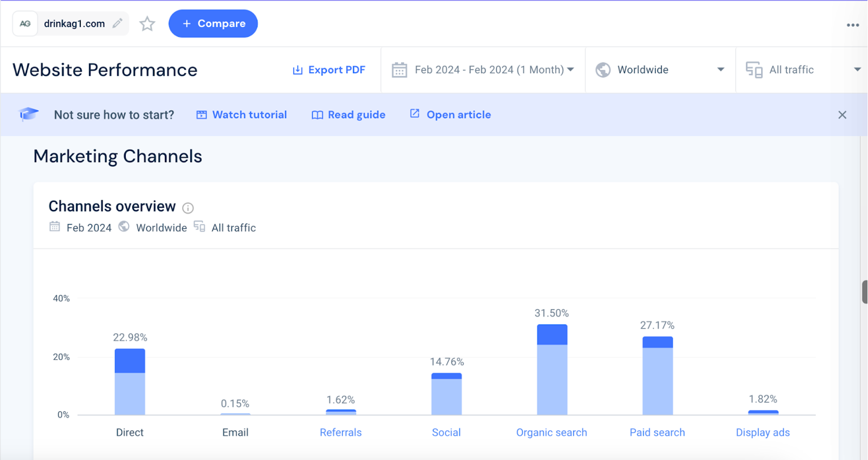868x460 pixels.
Task: Click the globe icon in country filter
Action: [x=603, y=70]
